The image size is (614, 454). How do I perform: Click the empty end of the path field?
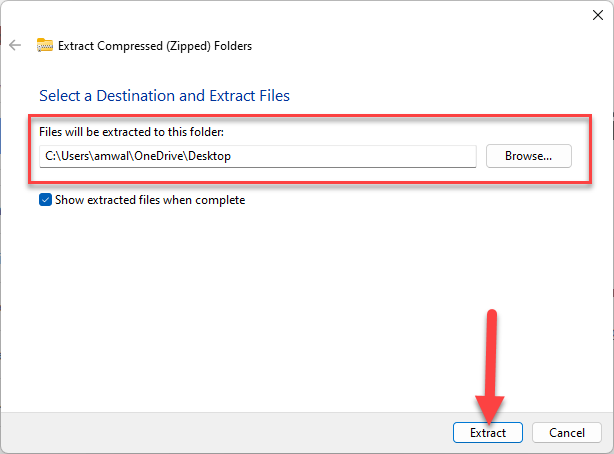coord(400,156)
